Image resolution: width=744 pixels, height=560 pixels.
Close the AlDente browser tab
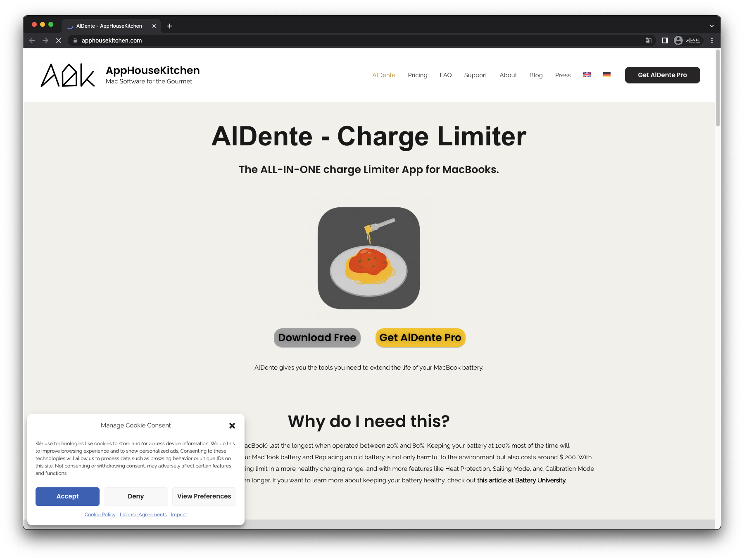point(154,26)
